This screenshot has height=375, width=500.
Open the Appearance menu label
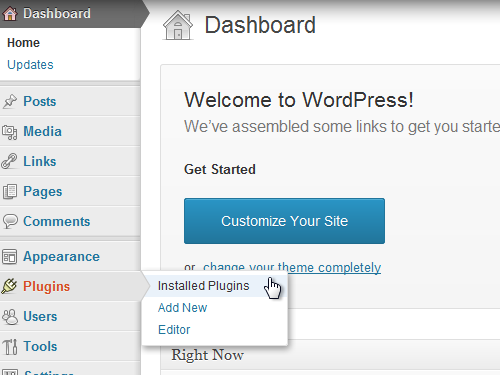coord(61,257)
